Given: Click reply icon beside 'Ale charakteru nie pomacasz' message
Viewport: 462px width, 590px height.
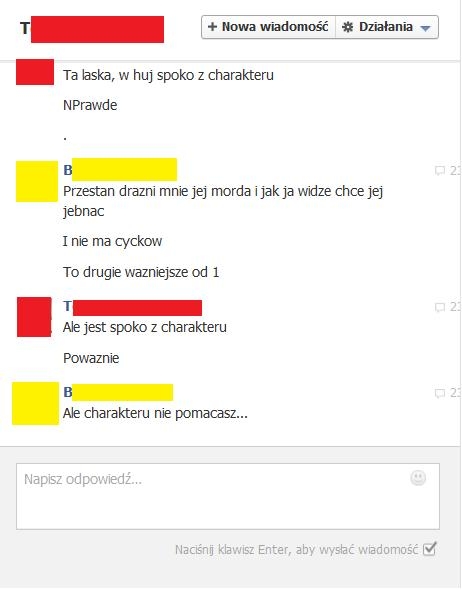Looking at the screenshot, I should click(x=439, y=393).
